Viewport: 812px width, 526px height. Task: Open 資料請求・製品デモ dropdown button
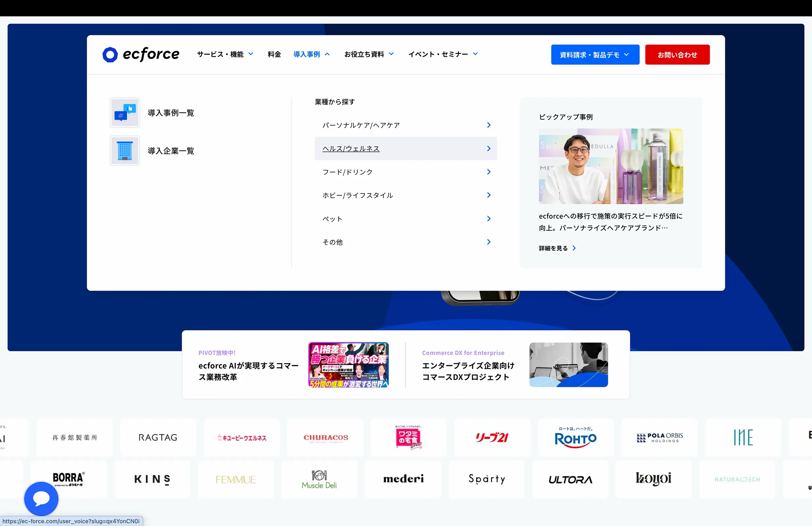[x=595, y=55]
